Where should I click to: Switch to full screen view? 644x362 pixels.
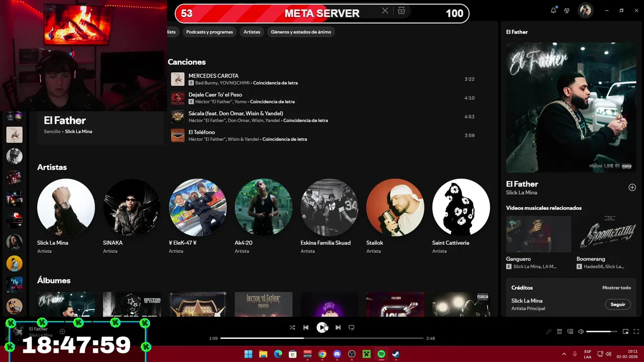pyautogui.click(x=636, y=332)
